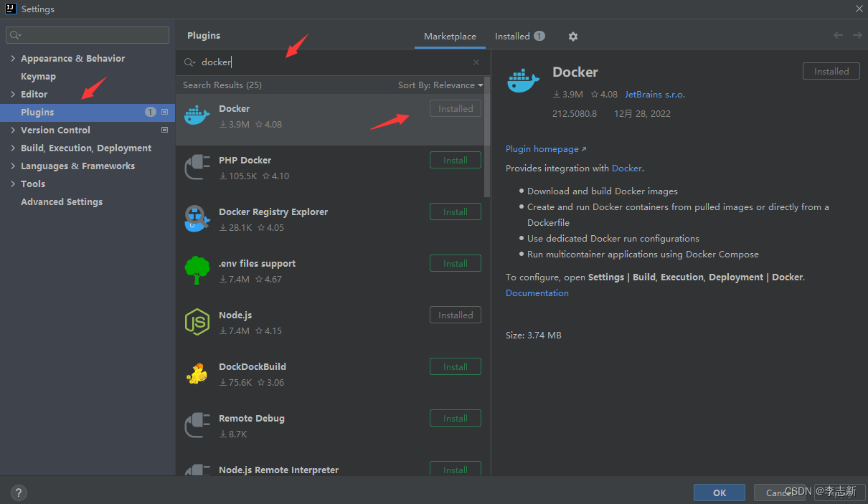Clear the plugin search with the X icon

(x=476, y=62)
